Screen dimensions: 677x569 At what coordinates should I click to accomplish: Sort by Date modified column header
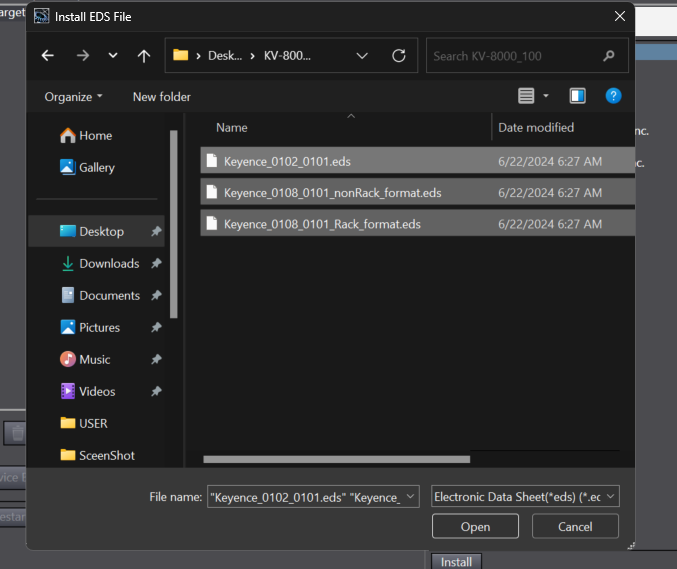536,128
